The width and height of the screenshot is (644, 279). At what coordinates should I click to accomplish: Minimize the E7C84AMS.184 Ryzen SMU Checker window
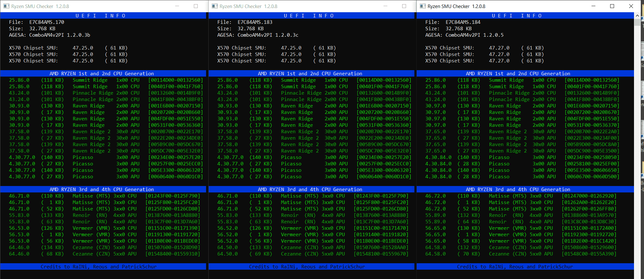pyautogui.click(x=593, y=6)
